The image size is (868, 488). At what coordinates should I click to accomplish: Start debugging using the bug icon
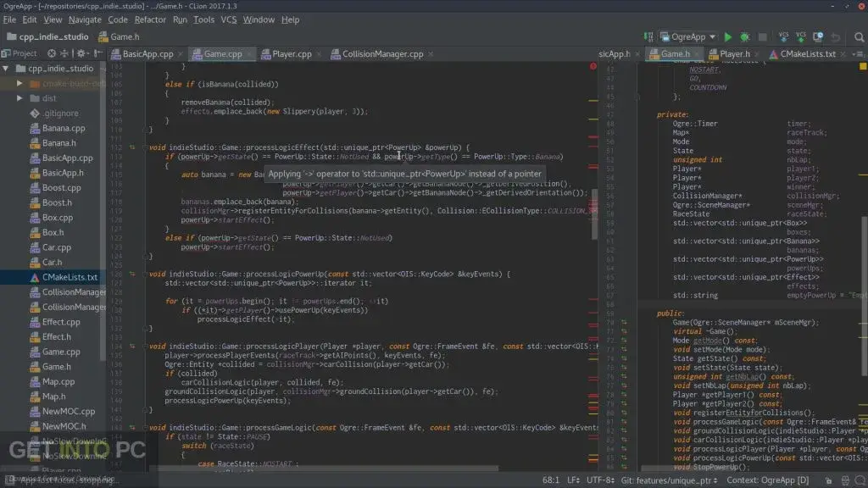click(744, 36)
